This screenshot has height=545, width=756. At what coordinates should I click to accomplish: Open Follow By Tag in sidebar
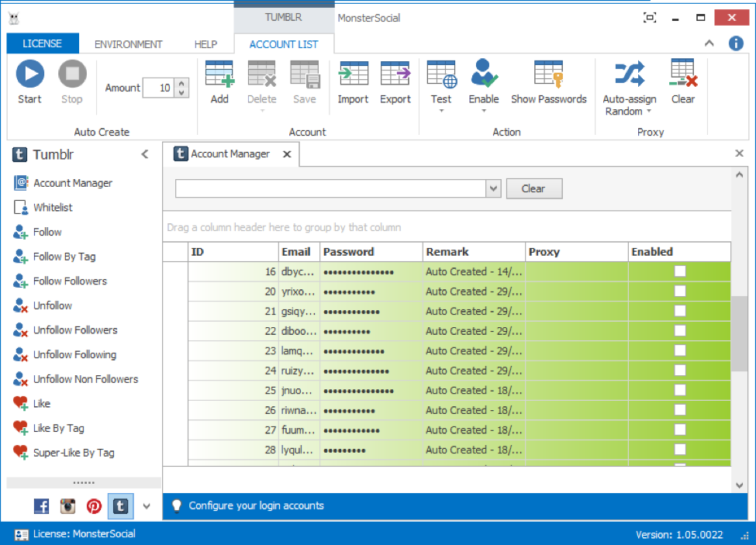(x=64, y=257)
